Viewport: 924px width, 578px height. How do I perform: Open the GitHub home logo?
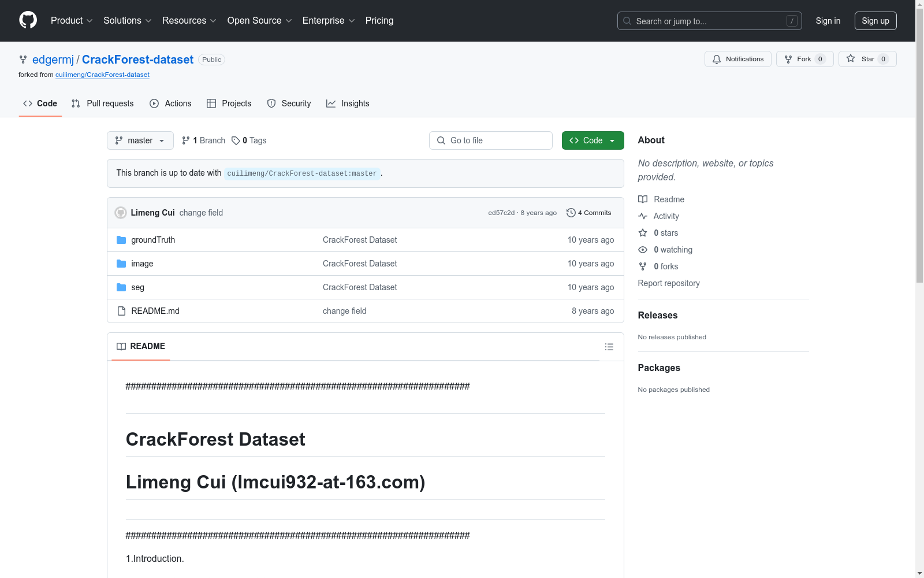[x=28, y=20]
